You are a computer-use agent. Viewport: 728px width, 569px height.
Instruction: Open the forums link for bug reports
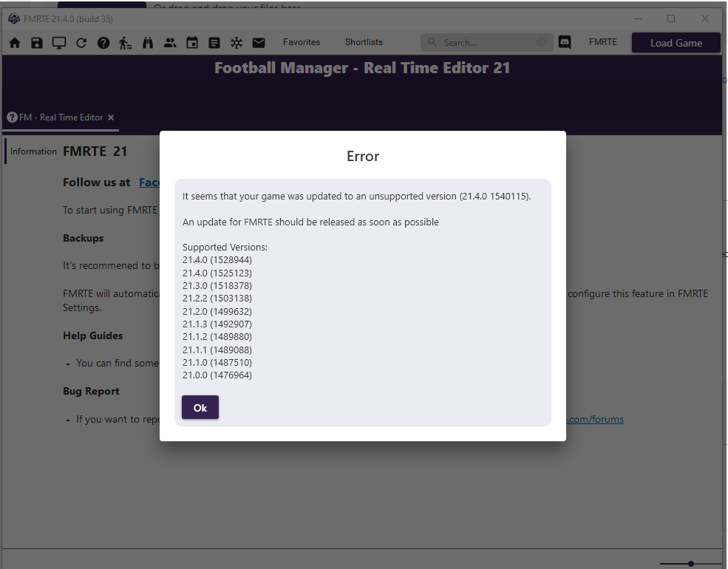[x=595, y=419]
